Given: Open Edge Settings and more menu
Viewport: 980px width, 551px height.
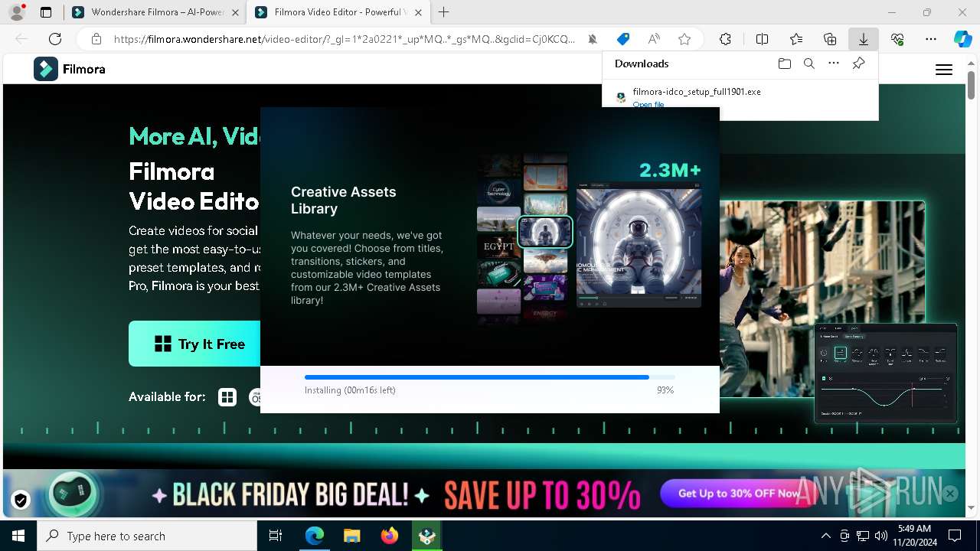Looking at the screenshot, I should click(x=931, y=39).
